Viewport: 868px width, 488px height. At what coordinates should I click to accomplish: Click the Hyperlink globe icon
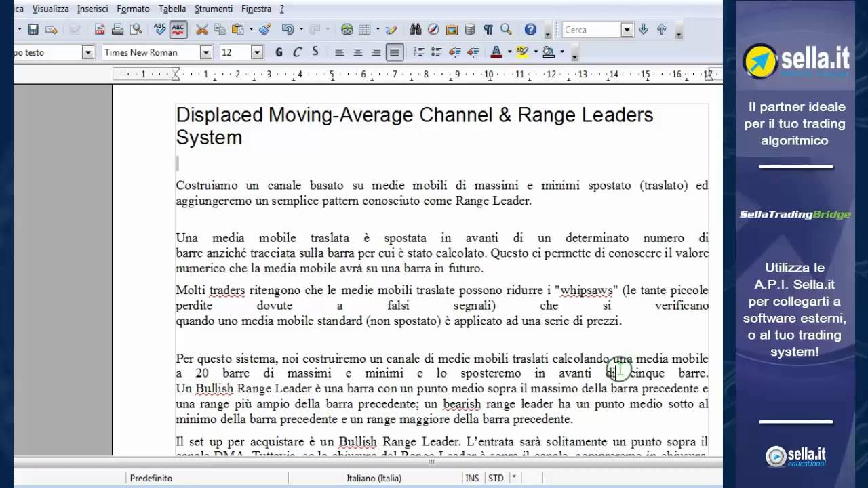click(x=347, y=29)
